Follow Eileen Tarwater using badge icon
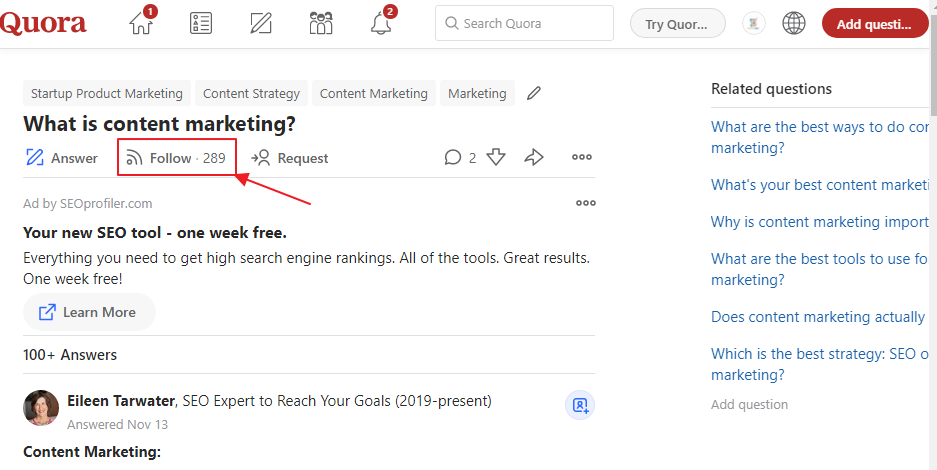Viewport: 937px width, 470px height. point(580,405)
